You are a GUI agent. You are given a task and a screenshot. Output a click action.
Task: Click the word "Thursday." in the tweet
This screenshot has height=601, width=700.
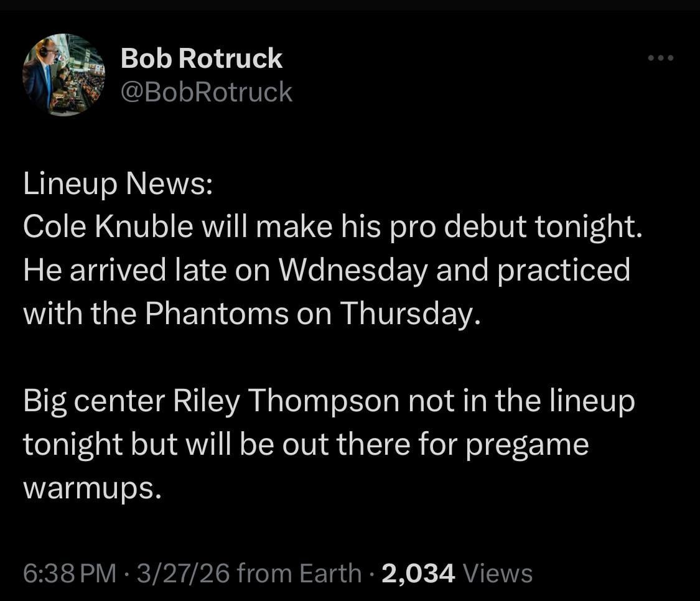click(x=411, y=314)
